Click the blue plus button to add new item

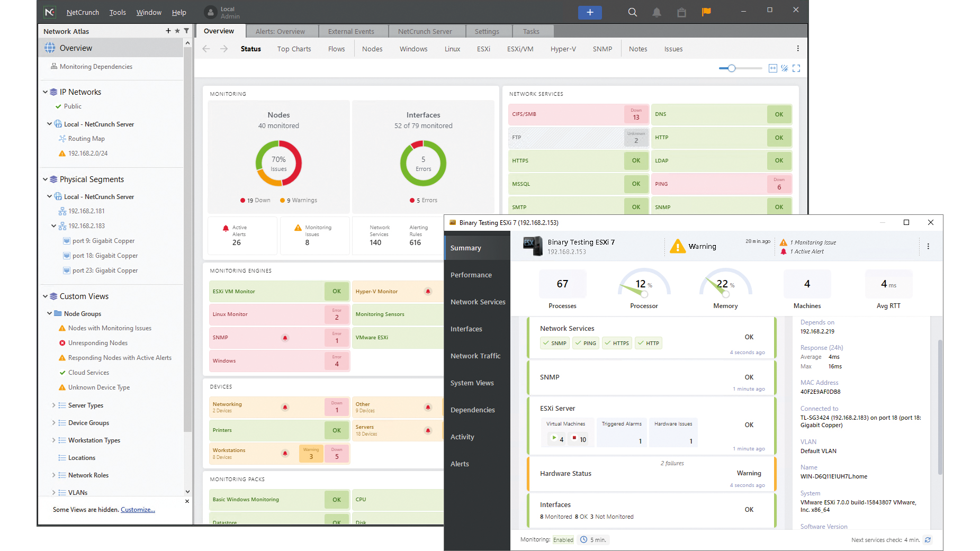pyautogui.click(x=590, y=12)
